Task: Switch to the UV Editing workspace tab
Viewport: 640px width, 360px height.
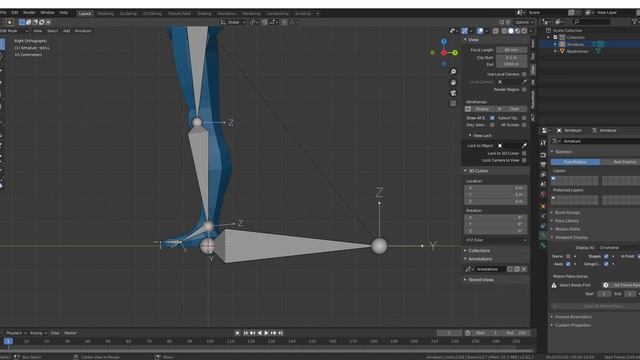Action: point(152,13)
